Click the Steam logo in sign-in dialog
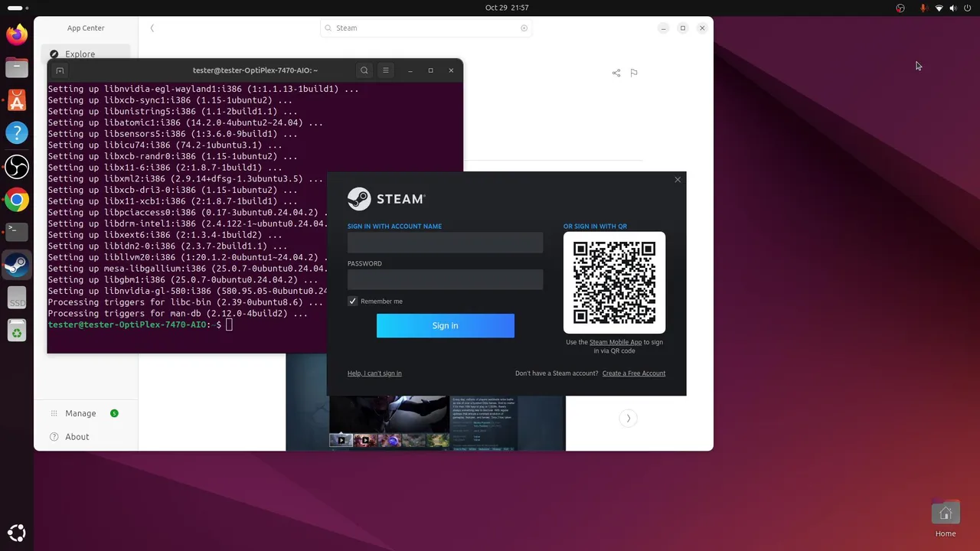This screenshot has height=551, width=980. (x=387, y=199)
